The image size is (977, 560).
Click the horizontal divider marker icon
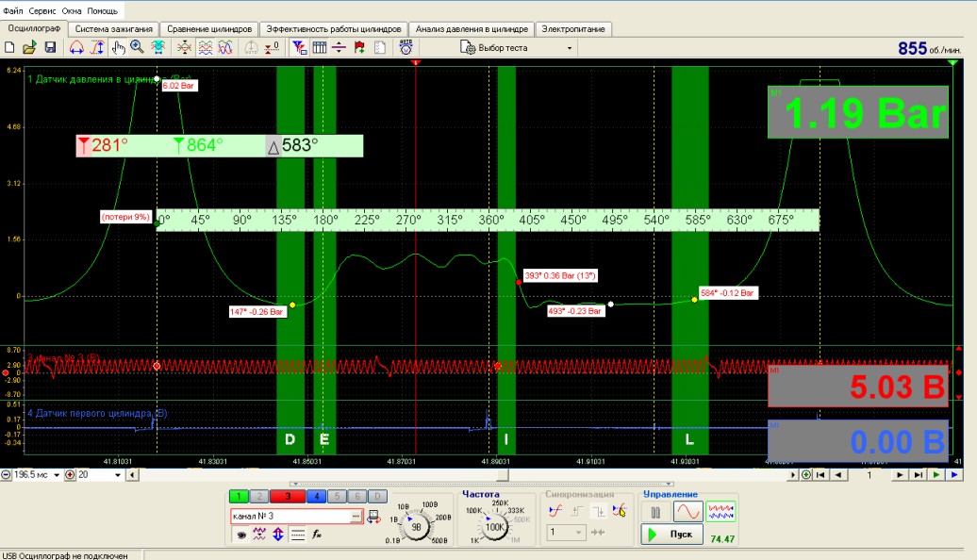click(x=339, y=47)
